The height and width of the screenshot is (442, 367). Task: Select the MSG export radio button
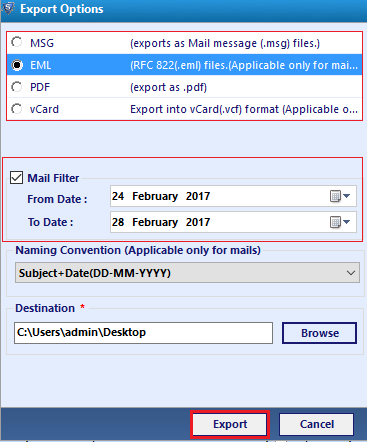[17, 42]
